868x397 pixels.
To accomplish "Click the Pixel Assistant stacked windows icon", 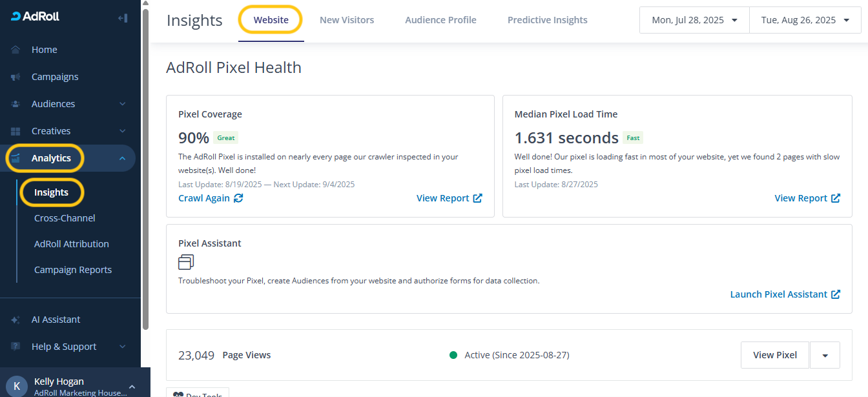I will 186,261.
